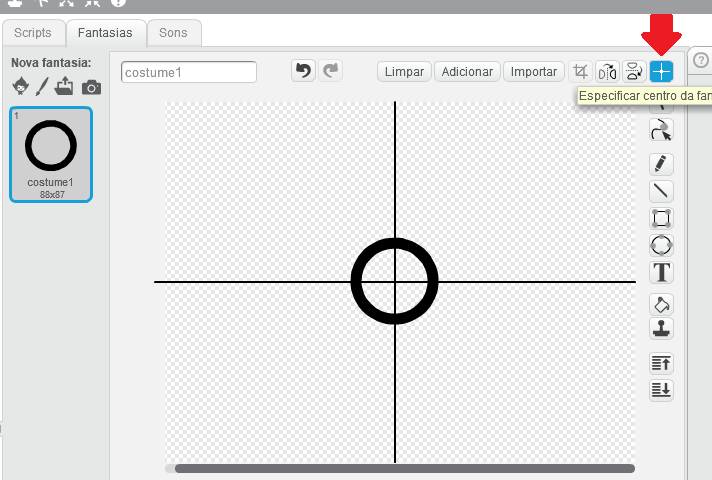The image size is (712, 480).
Task: Click the costume1 name field
Action: click(189, 72)
